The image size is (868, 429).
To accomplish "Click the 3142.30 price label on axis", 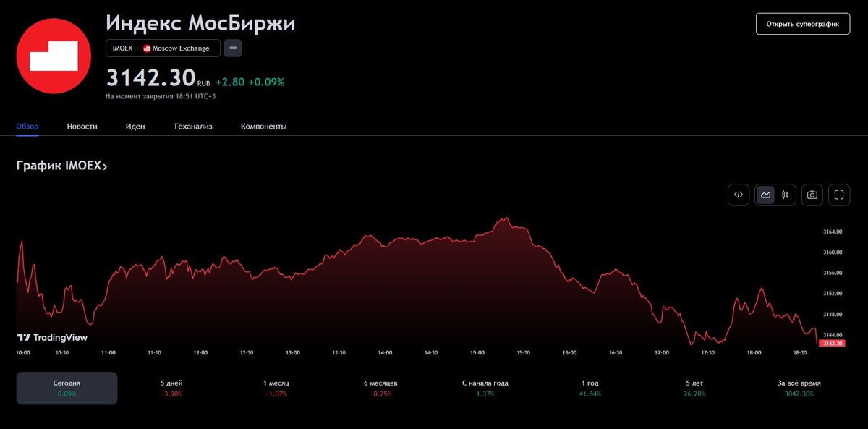I will [833, 343].
